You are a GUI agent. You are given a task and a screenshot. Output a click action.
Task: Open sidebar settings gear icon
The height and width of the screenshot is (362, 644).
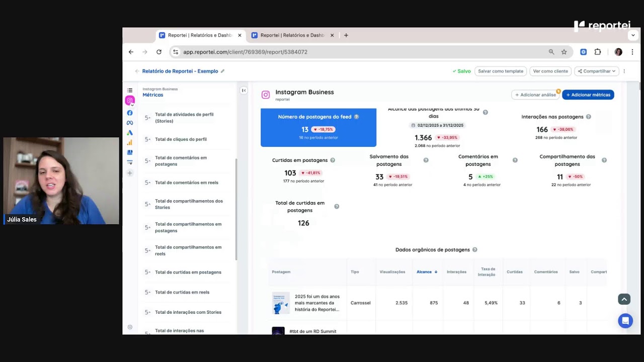130,327
